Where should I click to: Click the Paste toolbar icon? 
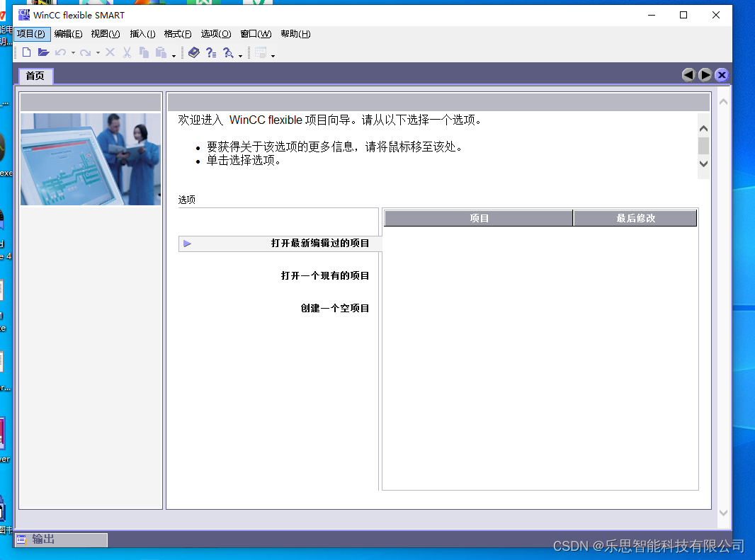pyautogui.click(x=162, y=52)
